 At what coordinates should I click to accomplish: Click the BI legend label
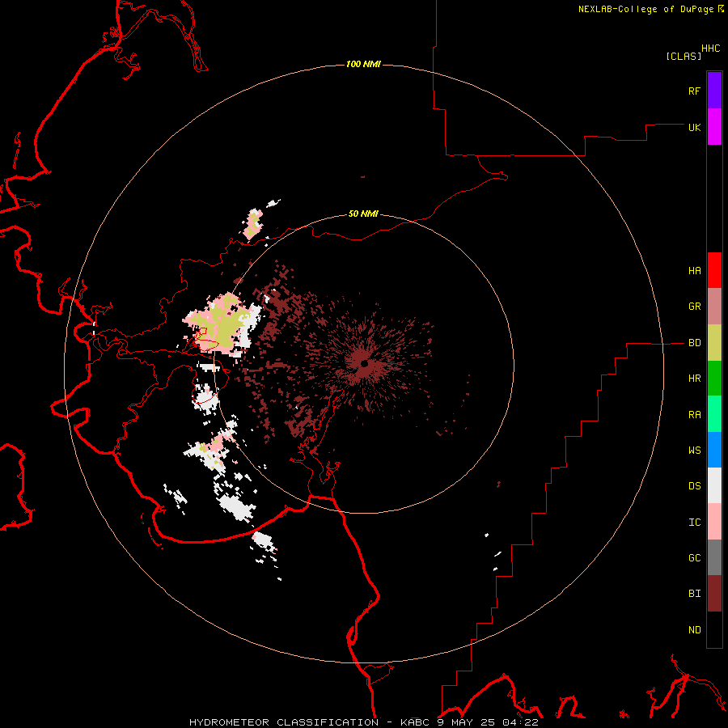(x=694, y=594)
